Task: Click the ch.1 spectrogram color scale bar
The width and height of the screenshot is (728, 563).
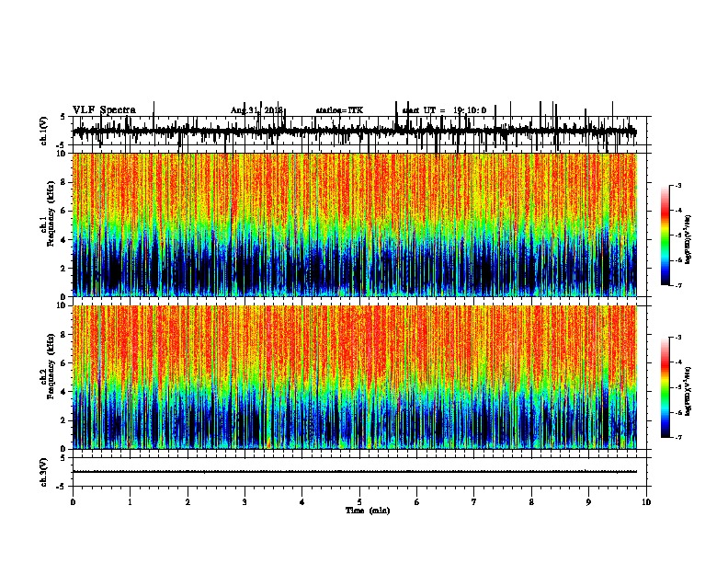Action: click(665, 236)
